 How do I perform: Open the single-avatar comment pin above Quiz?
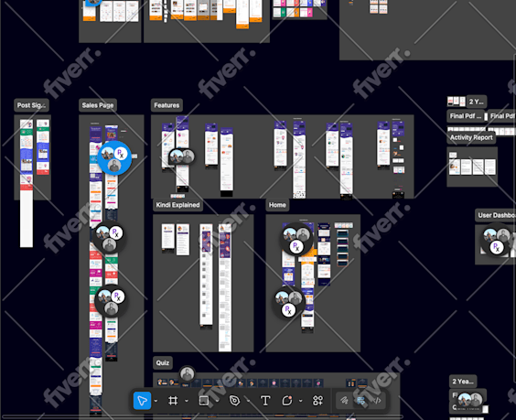[x=187, y=374]
